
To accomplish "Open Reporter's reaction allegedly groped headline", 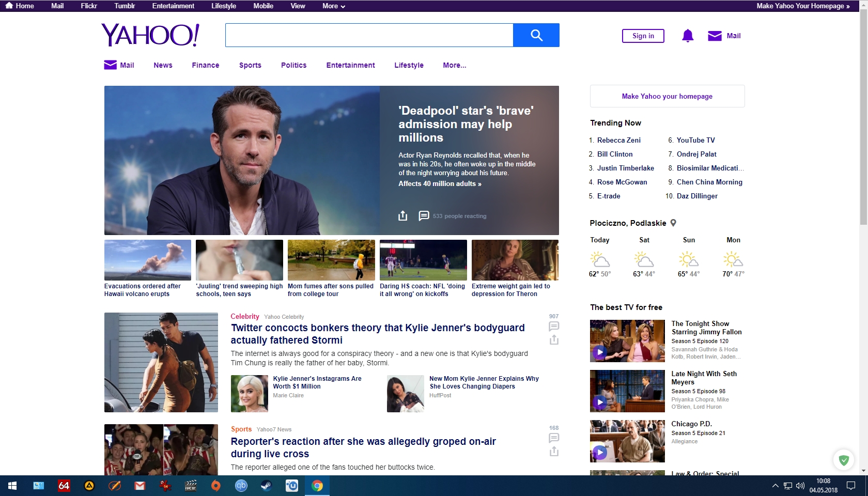I will coord(363,447).
